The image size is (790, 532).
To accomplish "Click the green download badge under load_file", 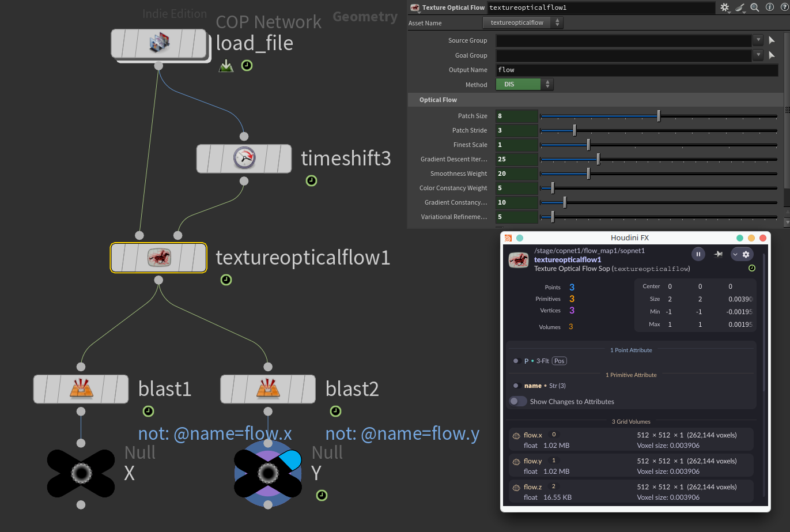I will [x=226, y=66].
